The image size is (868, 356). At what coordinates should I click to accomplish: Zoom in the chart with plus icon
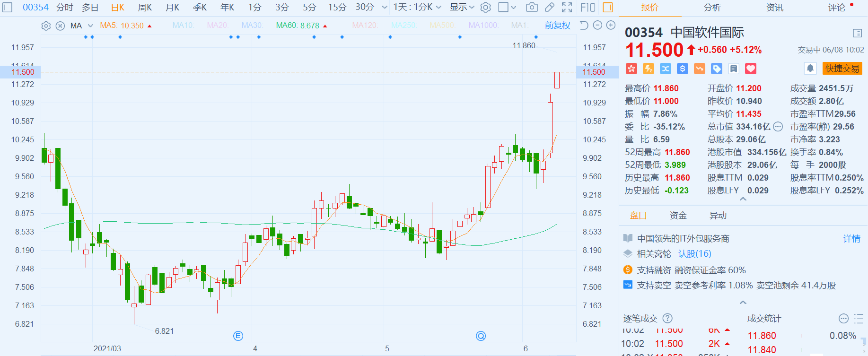(611, 25)
